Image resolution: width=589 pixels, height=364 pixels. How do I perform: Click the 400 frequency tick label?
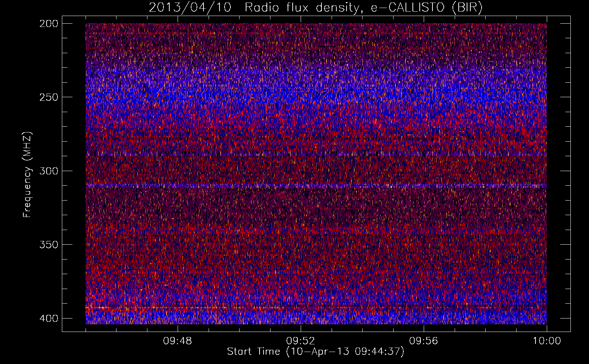48,318
